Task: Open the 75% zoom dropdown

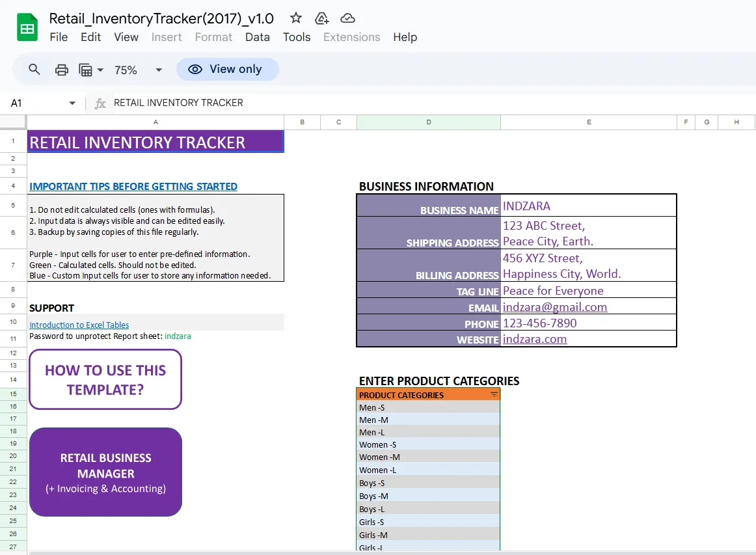Action: click(139, 70)
